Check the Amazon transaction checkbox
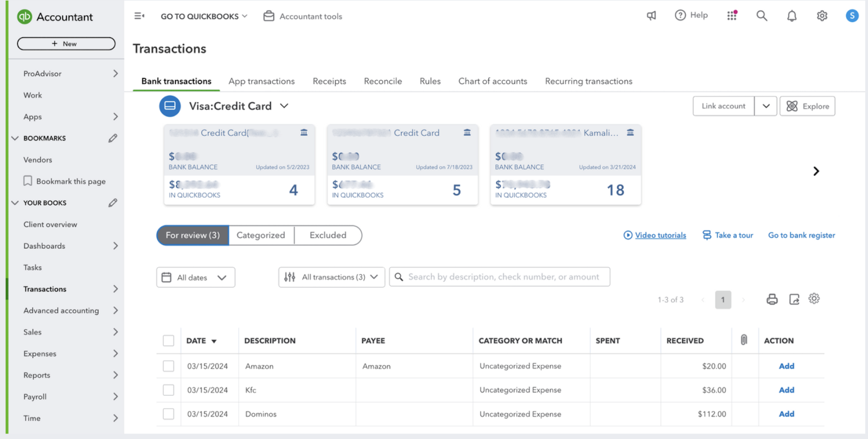Viewport: 868px width, 439px height. (169, 366)
